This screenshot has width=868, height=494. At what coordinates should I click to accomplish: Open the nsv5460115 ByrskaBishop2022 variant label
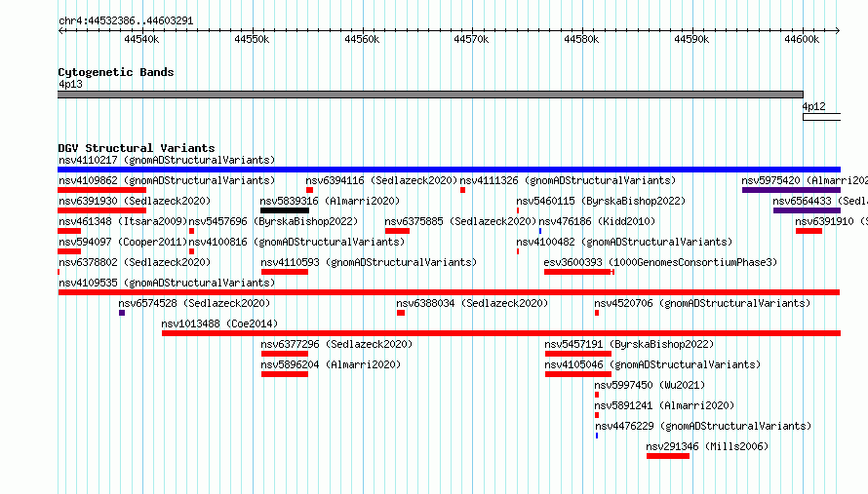pyautogui.click(x=601, y=201)
